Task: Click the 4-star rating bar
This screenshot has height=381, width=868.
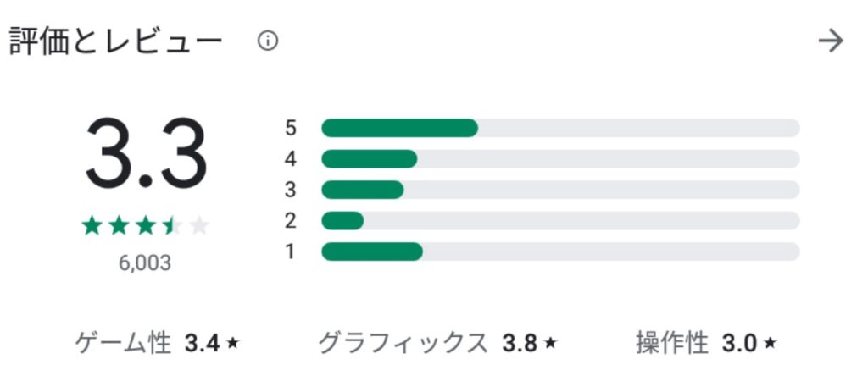Action: [x=559, y=159]
